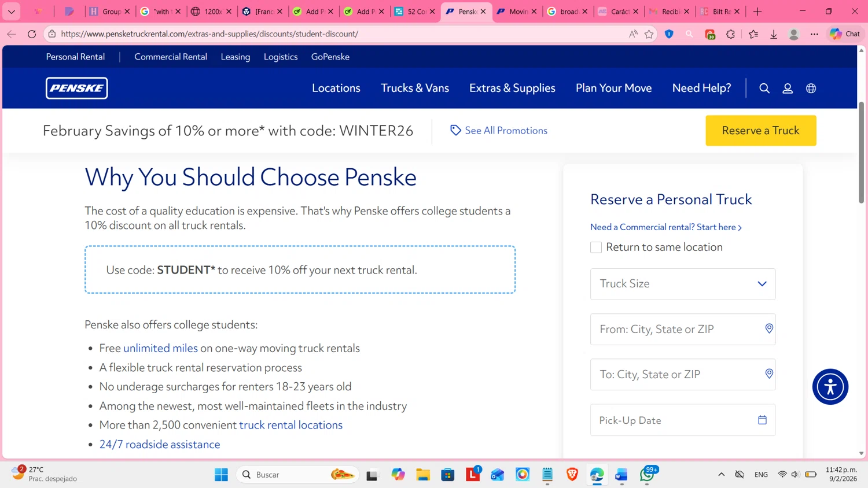Screen dimensions: 868x488
Task: Click the page vertical scrollbar thumb
Action: tap(861, 153)
